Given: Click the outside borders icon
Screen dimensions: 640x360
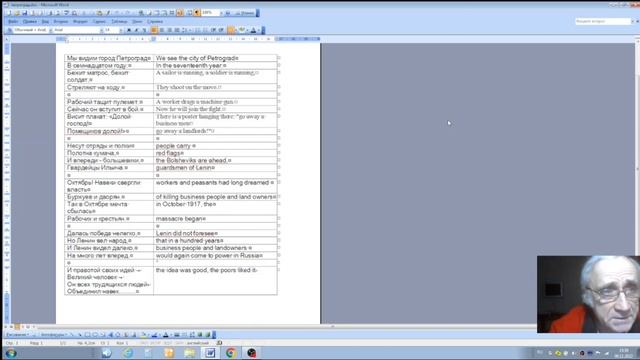Looking at the screenshot, I should (231, 30).
